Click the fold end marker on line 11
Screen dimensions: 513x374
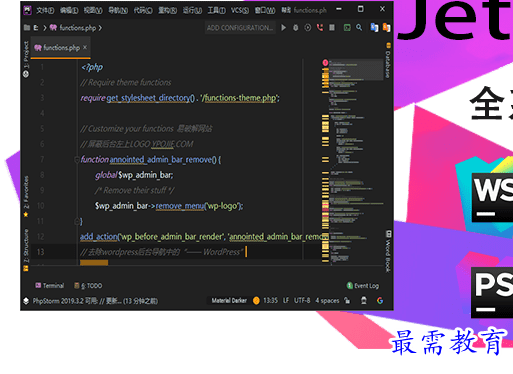pyautogui.click(x=77, y=221)
